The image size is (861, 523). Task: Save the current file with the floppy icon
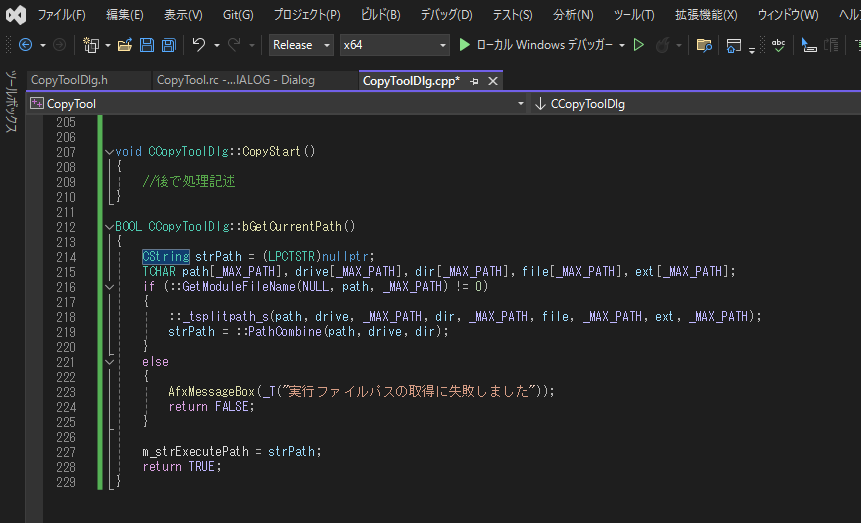pyautogui.click(x=147, y=45)
